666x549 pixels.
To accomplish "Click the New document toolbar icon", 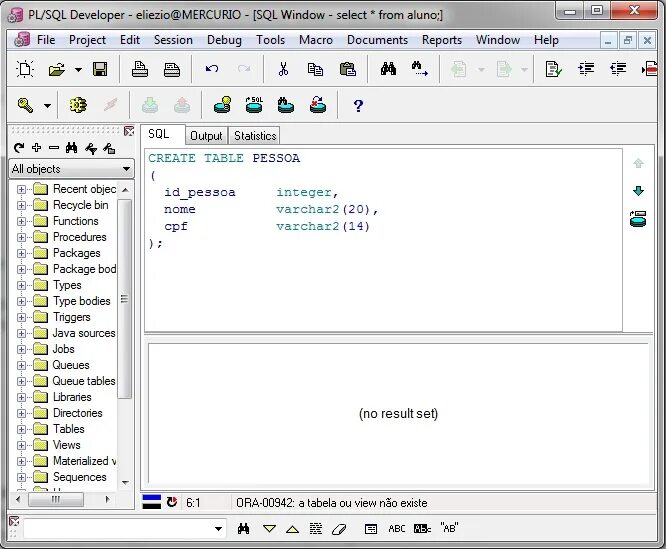I will [x=25, y=69].
